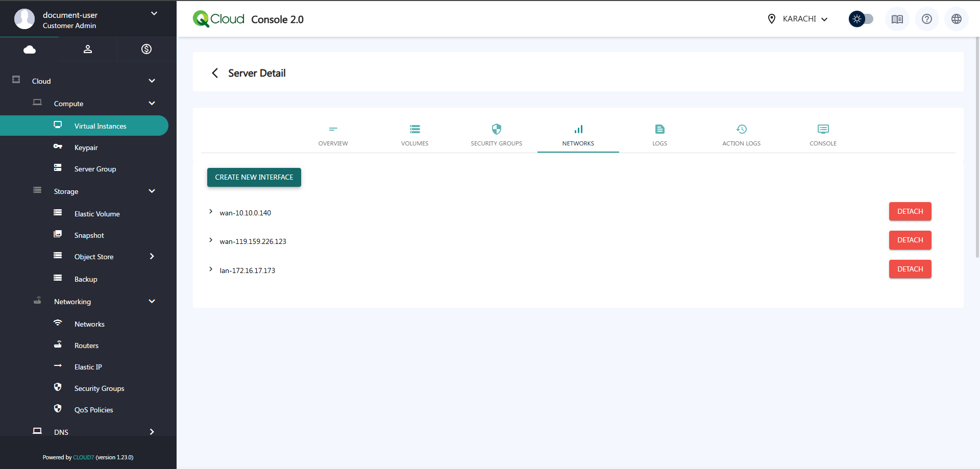Open the Volumes tab
Viewport: 980px width, 469px height.
[x=414, y=135]
